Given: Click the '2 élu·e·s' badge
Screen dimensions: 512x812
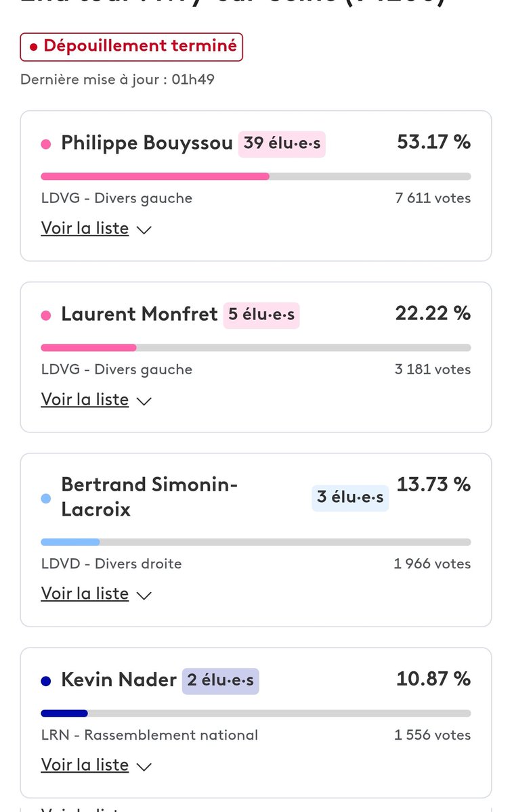Looking at the screenshot, I should 220,680.
